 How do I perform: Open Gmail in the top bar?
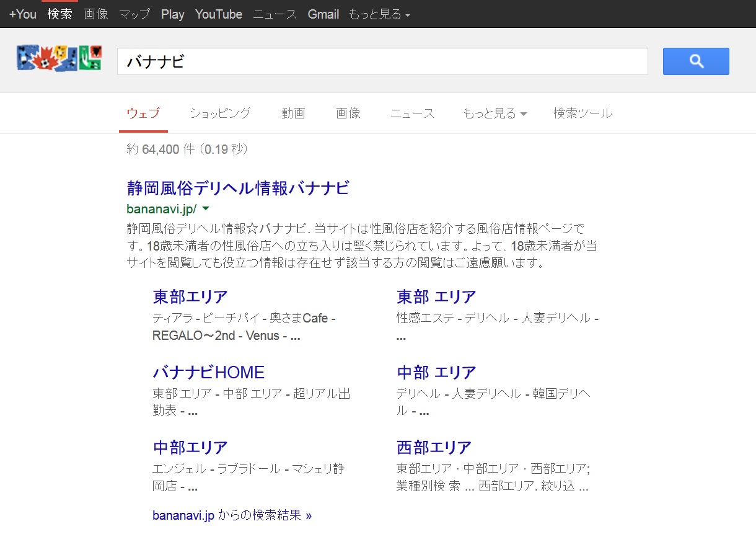click(x=323, y=14)
